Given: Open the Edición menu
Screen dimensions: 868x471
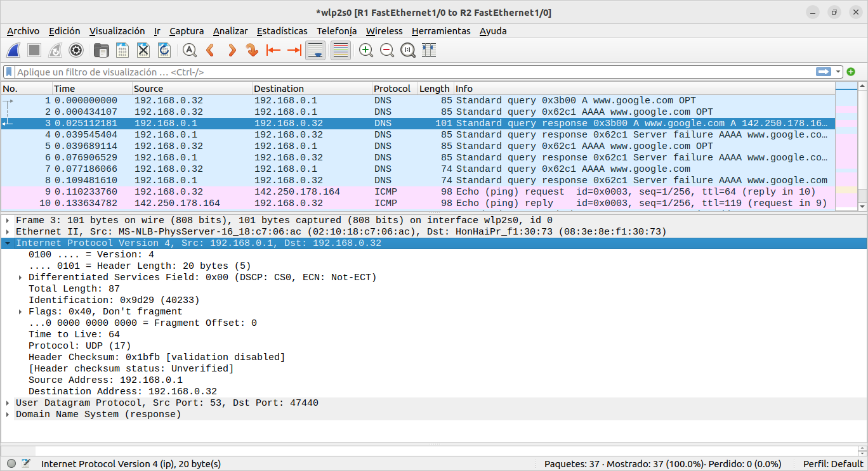Looking at the screenshot, I should point(64,31).
